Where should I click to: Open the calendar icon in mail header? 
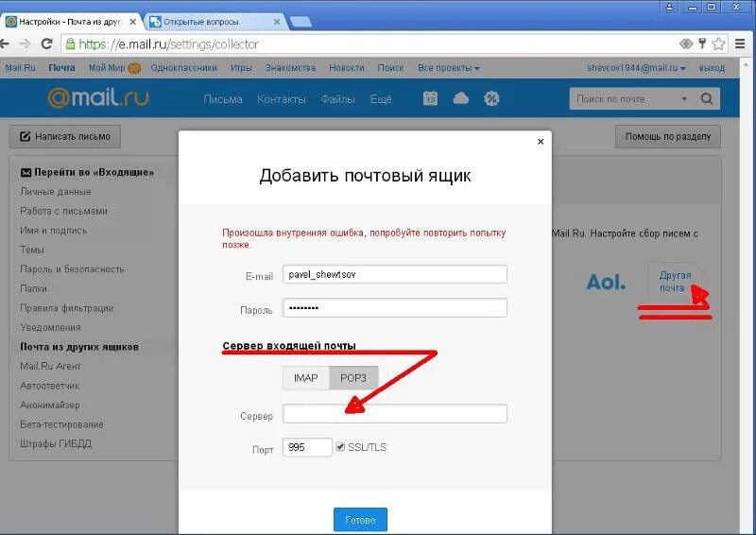(x=430, y=98)
